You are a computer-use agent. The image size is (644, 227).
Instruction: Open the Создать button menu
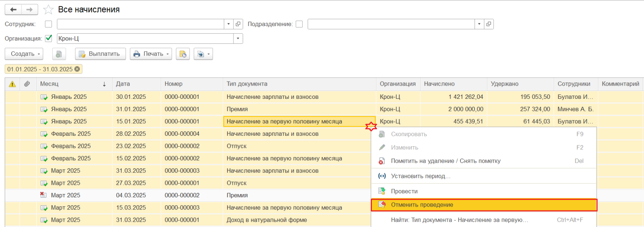pyautogui.click(x=26, y=54)
